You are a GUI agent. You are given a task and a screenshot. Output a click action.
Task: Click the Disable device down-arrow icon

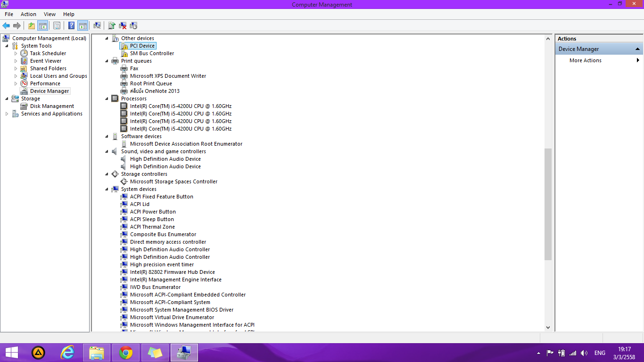133,25
